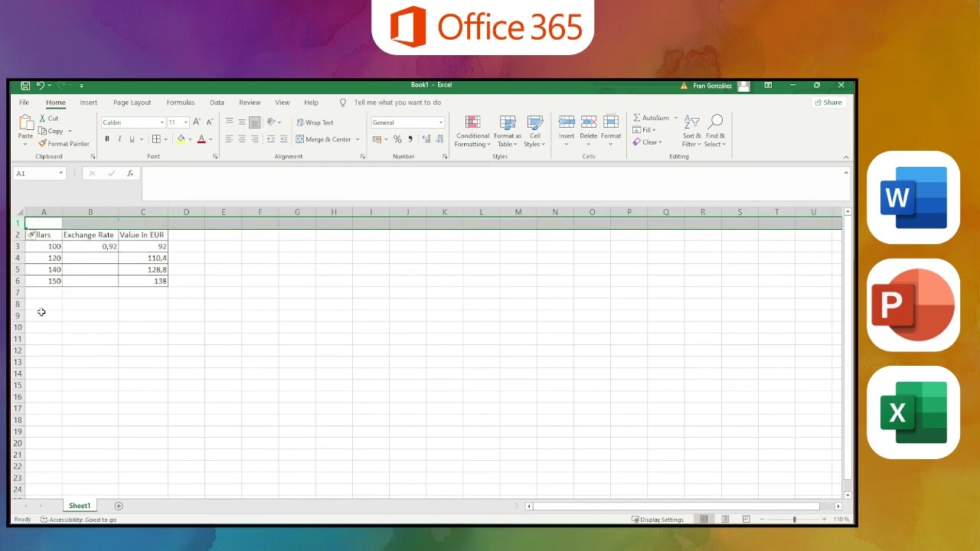Switch to the Formulas tab
Screen dimensions: 980x551
click(x=181, y=103)
